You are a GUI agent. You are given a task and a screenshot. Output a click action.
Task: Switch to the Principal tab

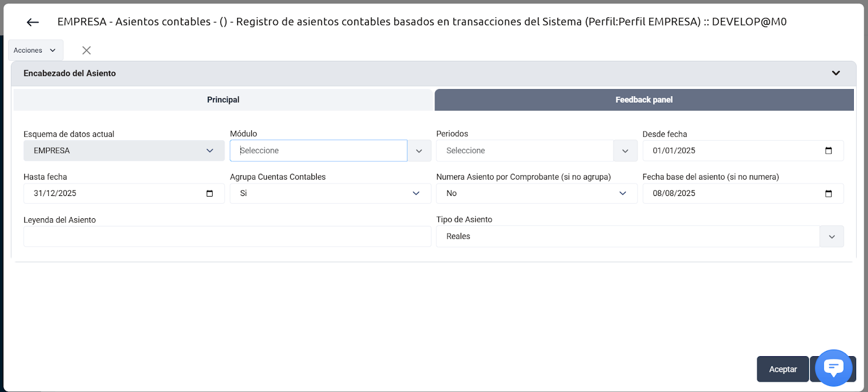pyautogui.click(x=223, y=100)
